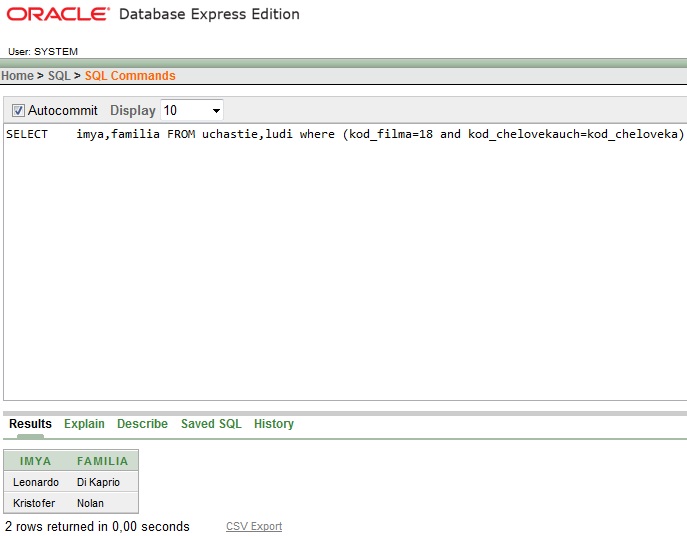Go to Home breadcrumb link
This screenshot has height=536, width=687.
(x=17, y=76)
